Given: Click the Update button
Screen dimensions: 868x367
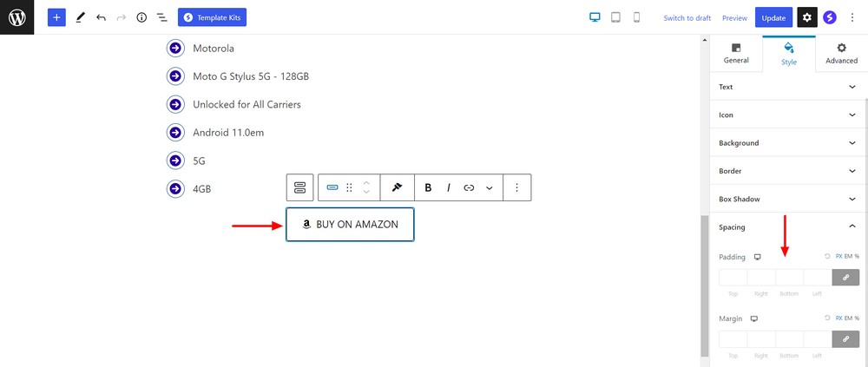Looking at the screenshot, I should pos(773,17).
